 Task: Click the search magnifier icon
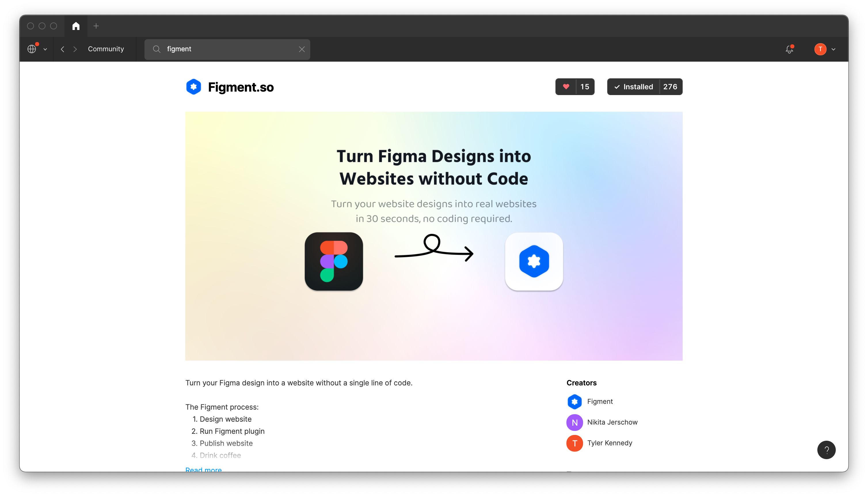click(x=157, y=49)
